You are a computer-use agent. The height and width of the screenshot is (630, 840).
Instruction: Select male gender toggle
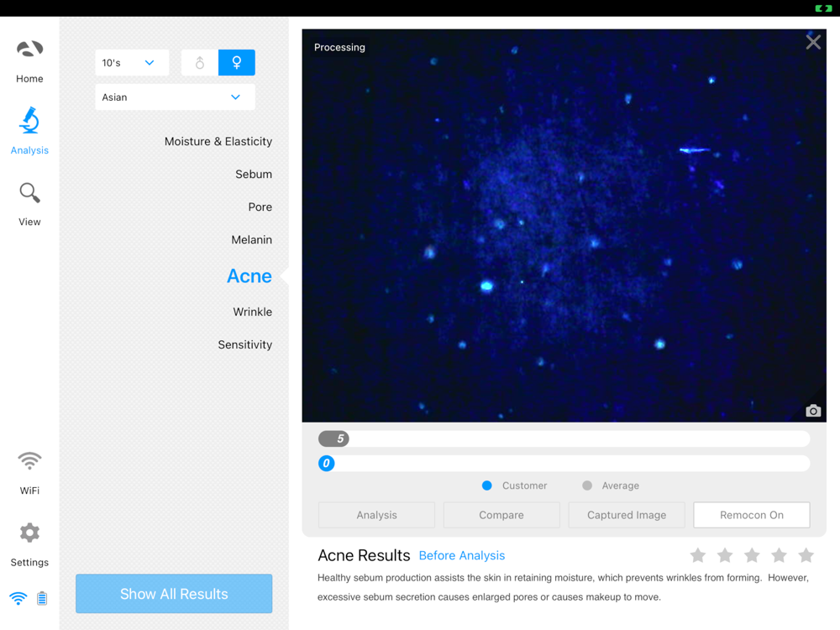(200, 63)
